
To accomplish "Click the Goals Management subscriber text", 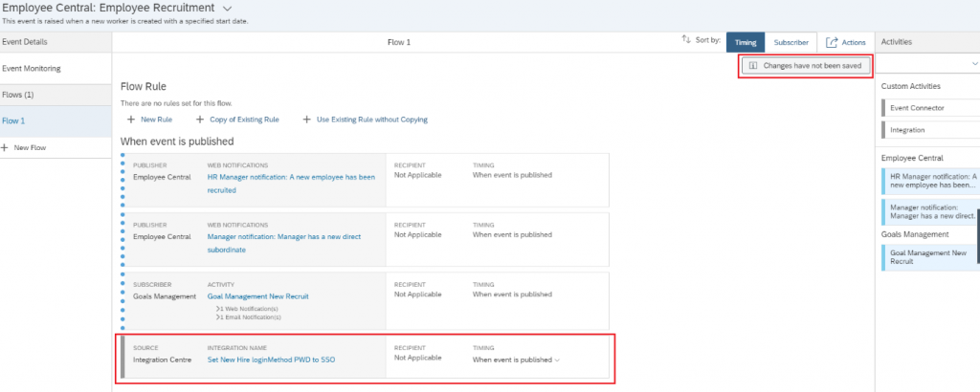I will (x=165, y=296).
